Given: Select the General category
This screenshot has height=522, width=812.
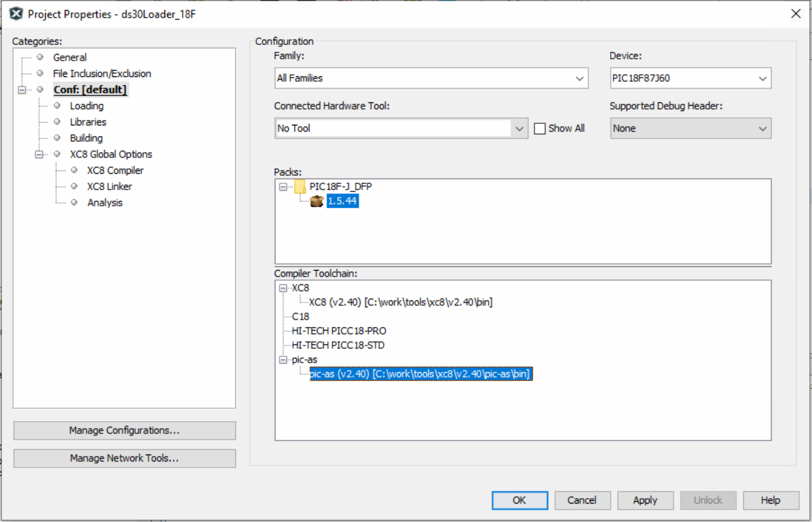Looking at the screenshot, I should point(70,57).
